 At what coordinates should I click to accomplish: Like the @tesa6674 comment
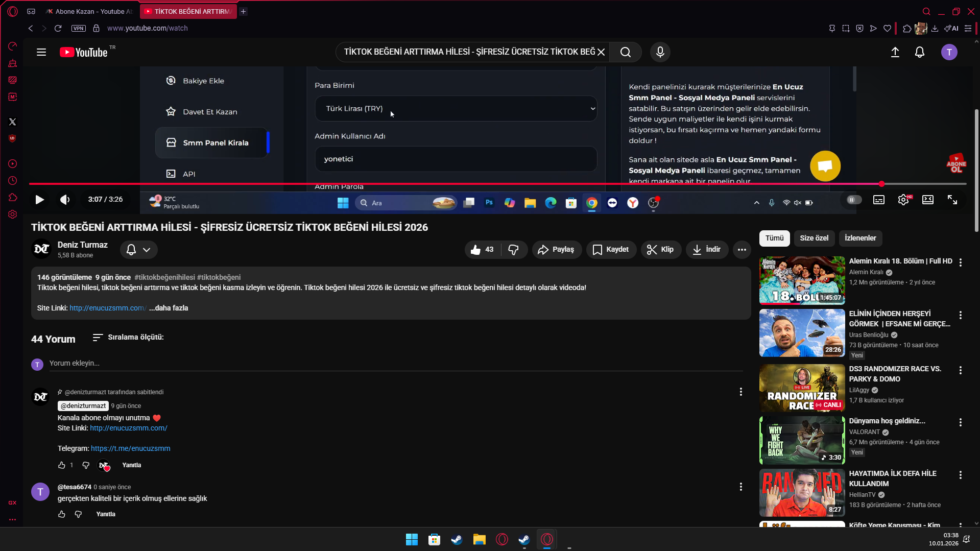coord(62,514)
